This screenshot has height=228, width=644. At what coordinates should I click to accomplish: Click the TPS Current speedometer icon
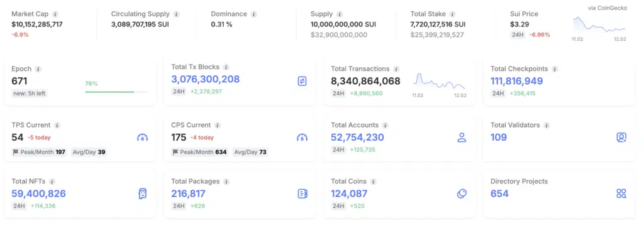[x=142, y=138]
